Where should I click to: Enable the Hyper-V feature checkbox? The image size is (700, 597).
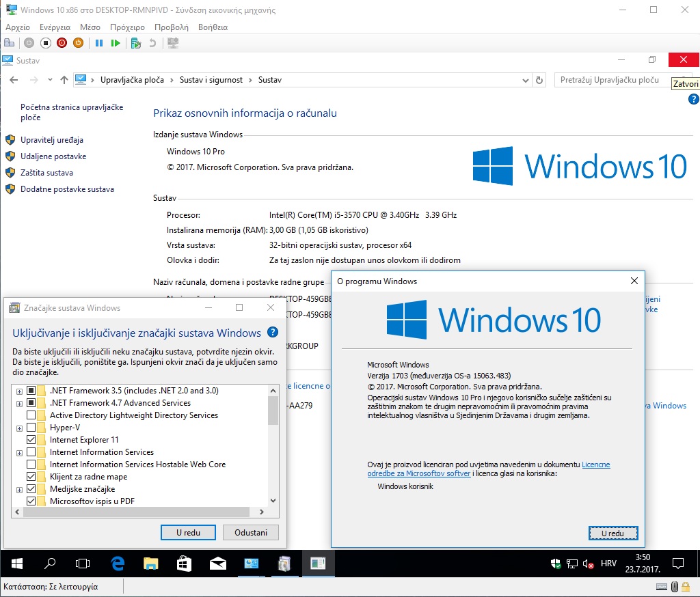31,428
